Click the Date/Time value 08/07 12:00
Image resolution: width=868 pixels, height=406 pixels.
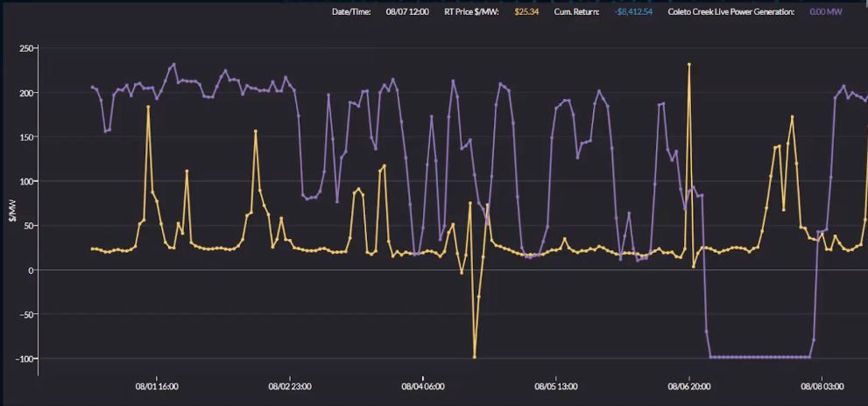coord(407,11)
